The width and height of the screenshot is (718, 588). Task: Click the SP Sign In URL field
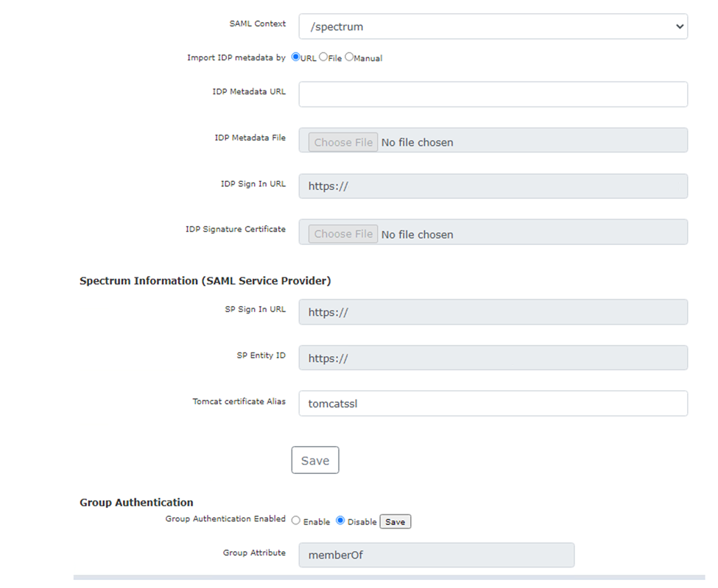point(492,311)
